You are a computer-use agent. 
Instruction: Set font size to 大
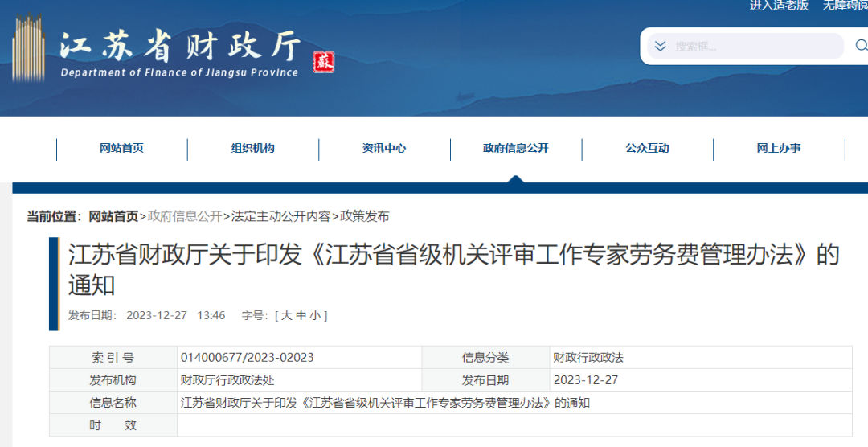pyautogui.click(x=286, y=316)
